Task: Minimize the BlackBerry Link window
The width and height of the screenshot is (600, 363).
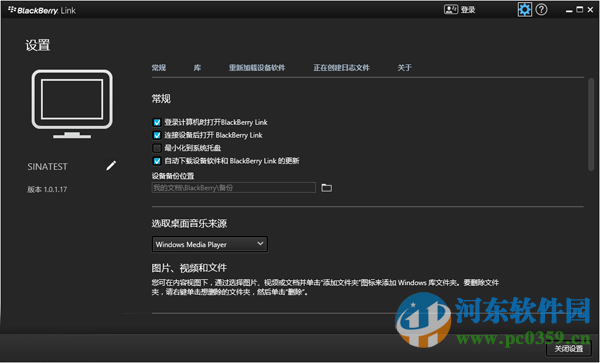Action: tap(569, 10)
